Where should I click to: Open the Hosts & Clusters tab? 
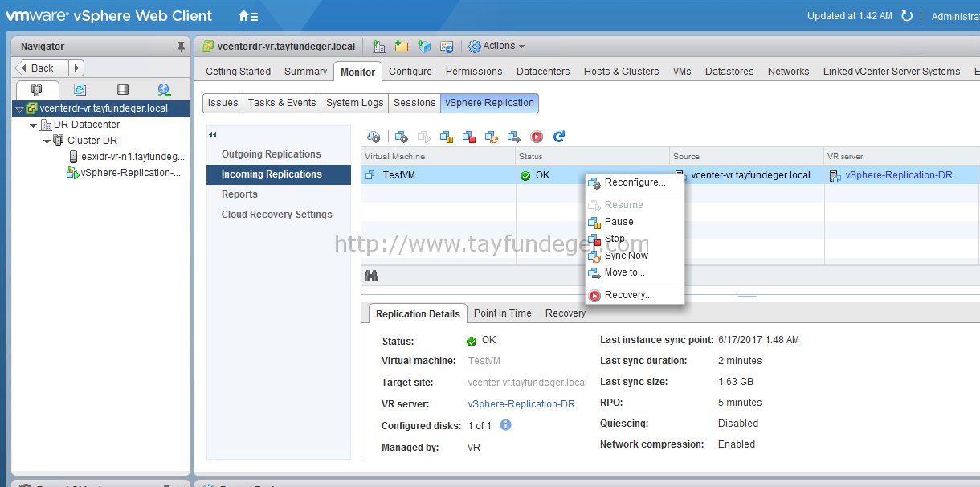[621, 72]
